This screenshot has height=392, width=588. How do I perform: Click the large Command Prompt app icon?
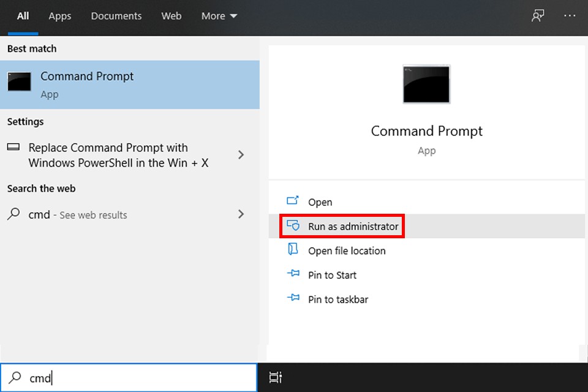pyautogui.click(x=426, y=85)
